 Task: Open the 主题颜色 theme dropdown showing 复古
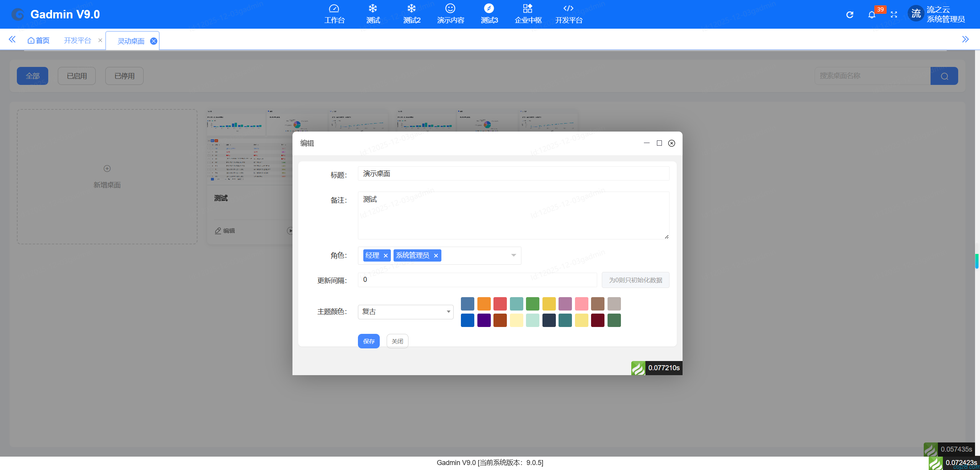tap(405, 312)
